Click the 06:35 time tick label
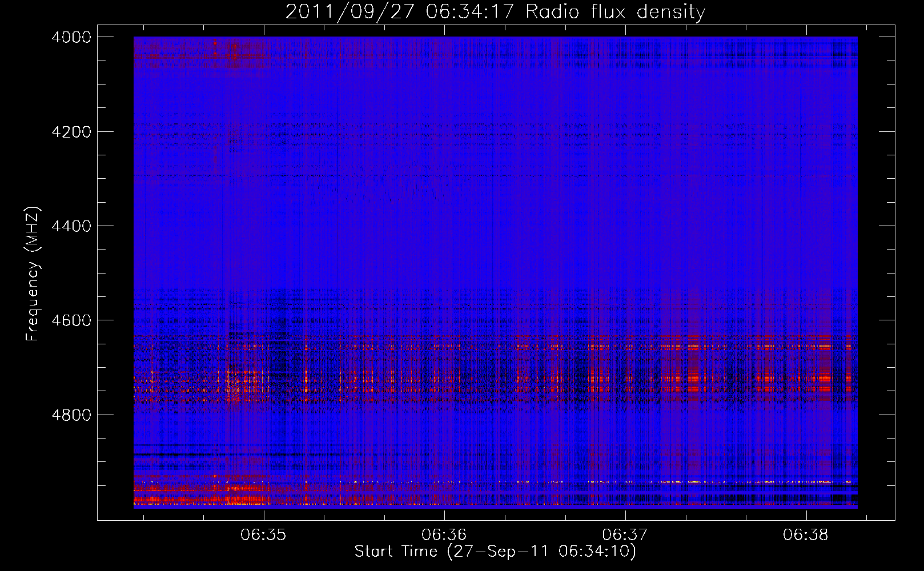 [x=263, y=534]
